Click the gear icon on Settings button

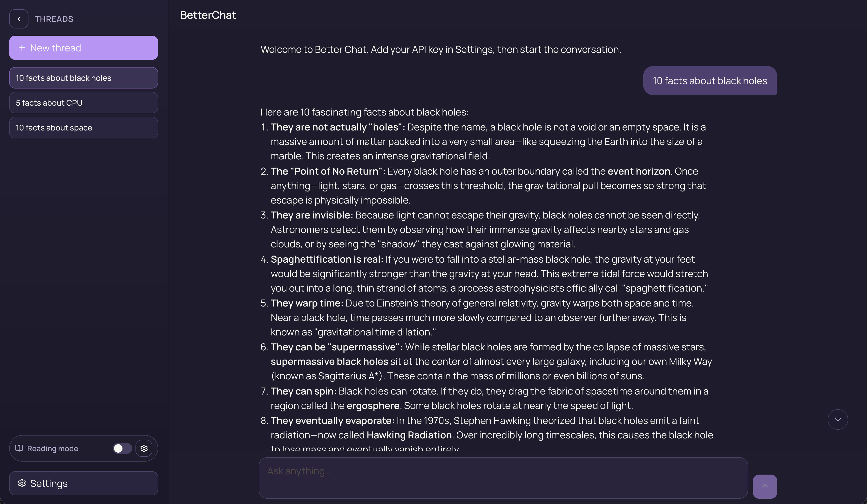(22, 483)
